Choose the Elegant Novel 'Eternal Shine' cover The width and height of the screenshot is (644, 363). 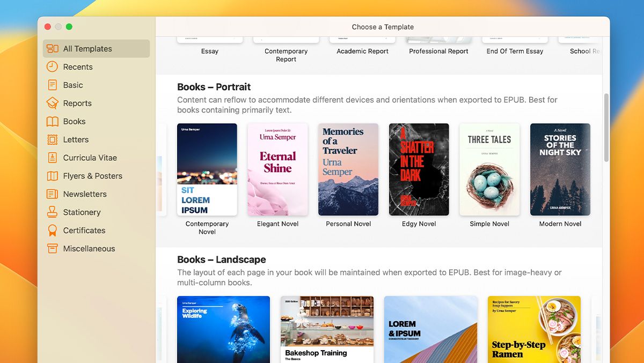coord(278,169)
